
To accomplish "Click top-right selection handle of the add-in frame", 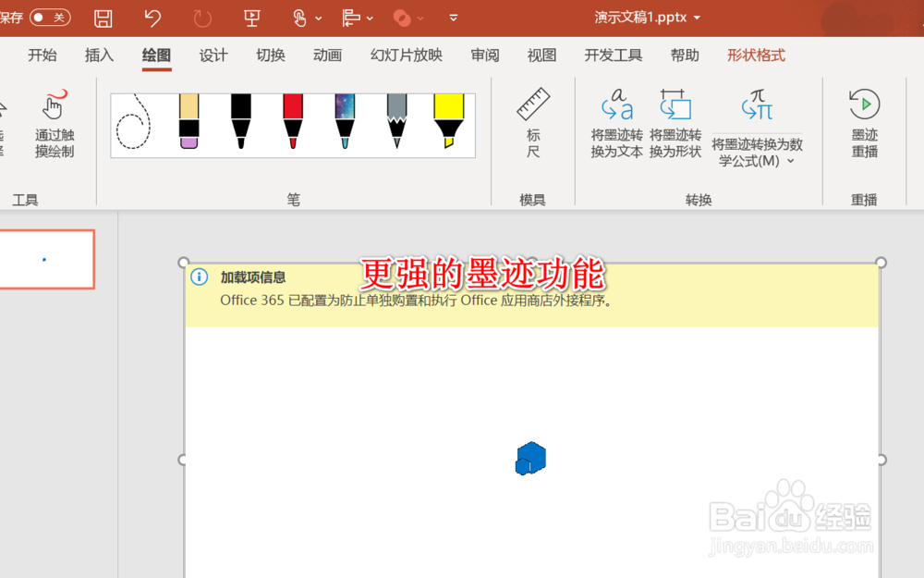I will point(881,262).
